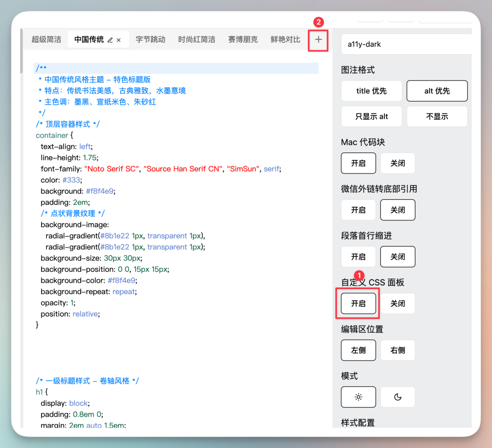Open the a11y-dark code theme dropdown

(x=407, y=44)
